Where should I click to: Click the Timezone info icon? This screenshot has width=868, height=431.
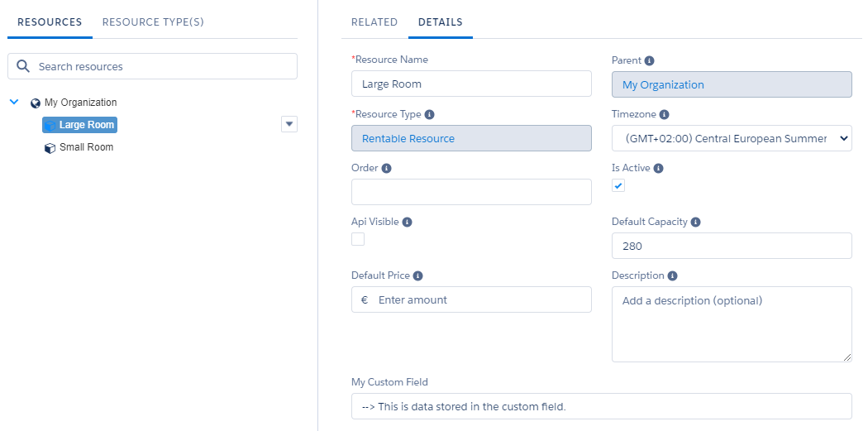tap(665, 115)
